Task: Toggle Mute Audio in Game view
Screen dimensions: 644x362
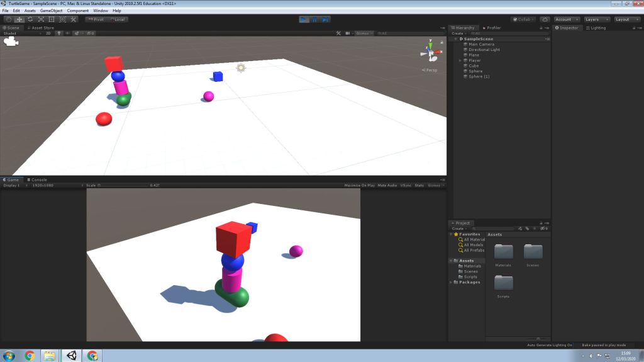Action: 387,185
